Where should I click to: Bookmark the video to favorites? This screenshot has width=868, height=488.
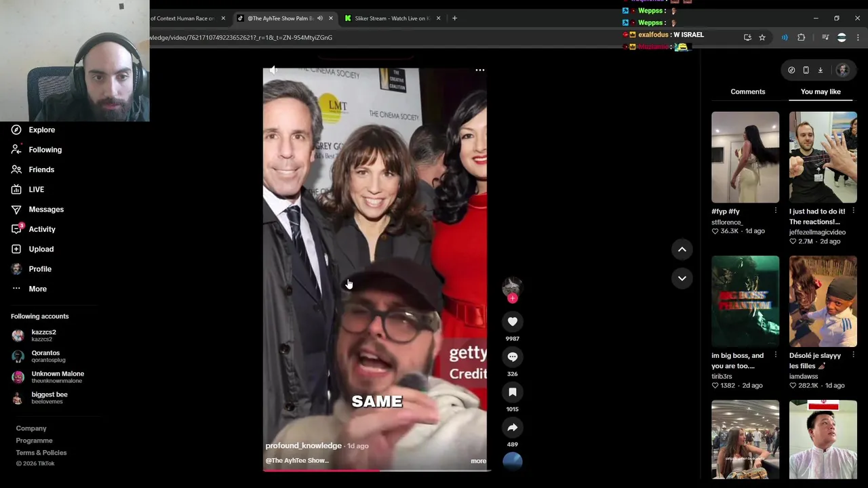[513, 392]
